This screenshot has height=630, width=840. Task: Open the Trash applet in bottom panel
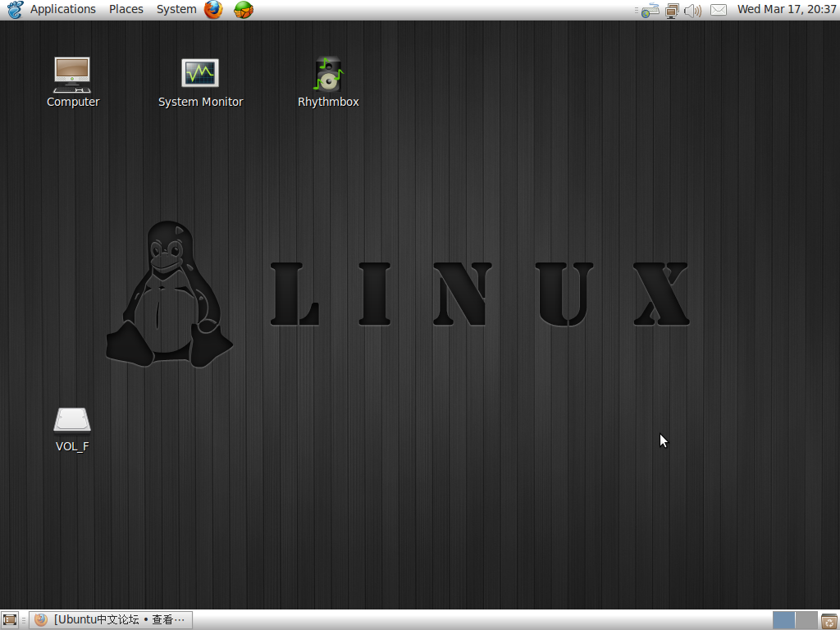click(829, 620)
